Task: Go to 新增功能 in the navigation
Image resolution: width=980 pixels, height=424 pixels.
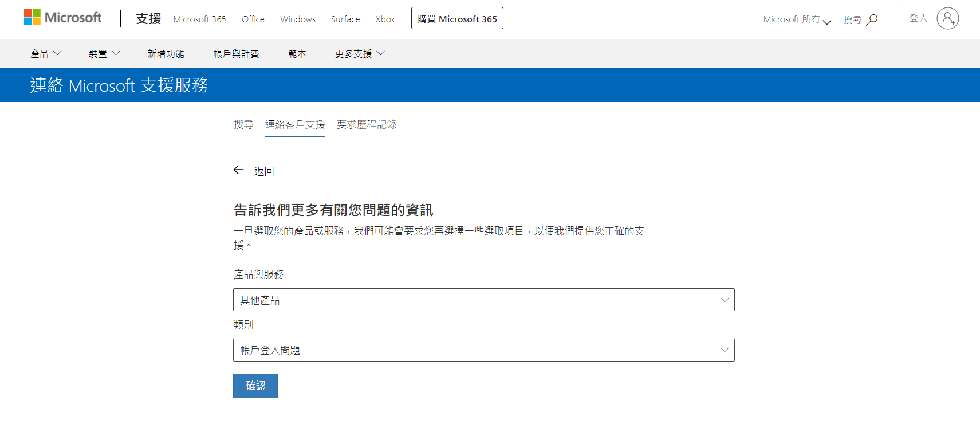Action: coord(166,54)
